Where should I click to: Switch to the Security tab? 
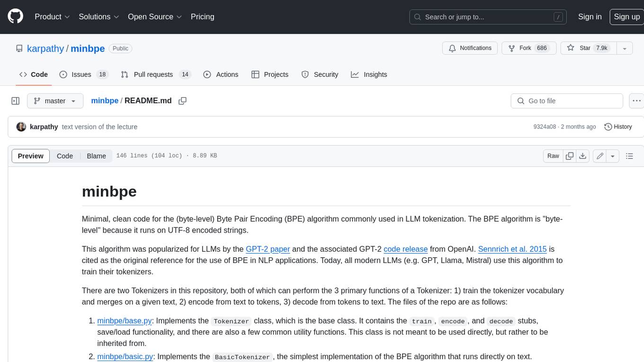coord(320,74)
